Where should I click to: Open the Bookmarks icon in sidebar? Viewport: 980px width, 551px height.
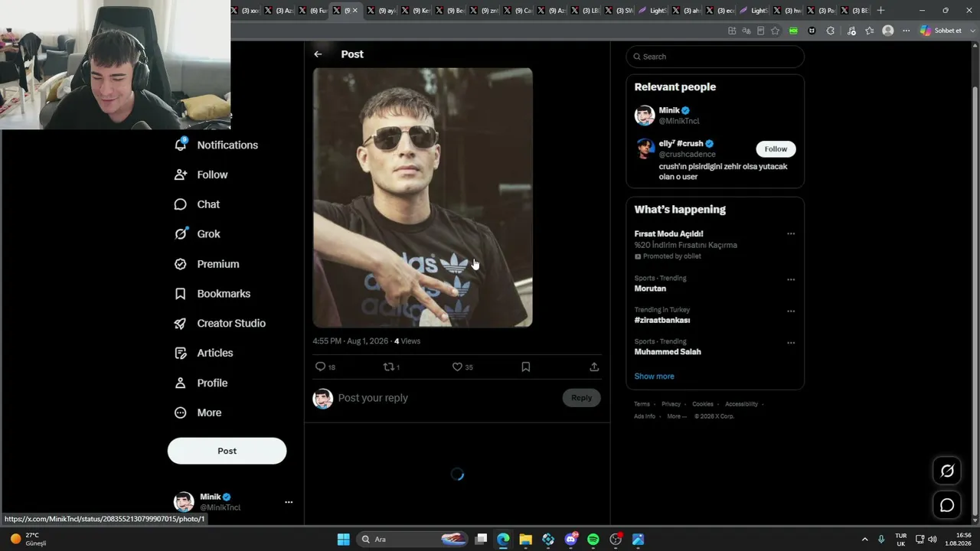coord(181,294)
